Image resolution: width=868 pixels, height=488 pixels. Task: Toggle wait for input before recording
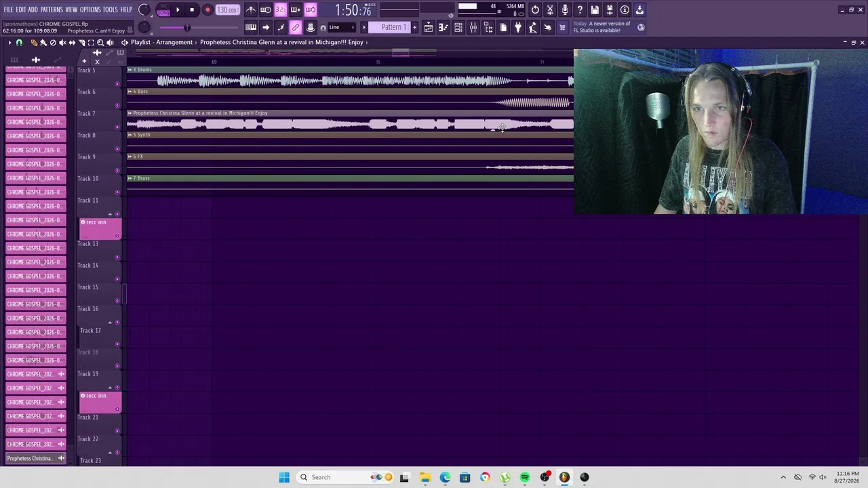[266, 9]
